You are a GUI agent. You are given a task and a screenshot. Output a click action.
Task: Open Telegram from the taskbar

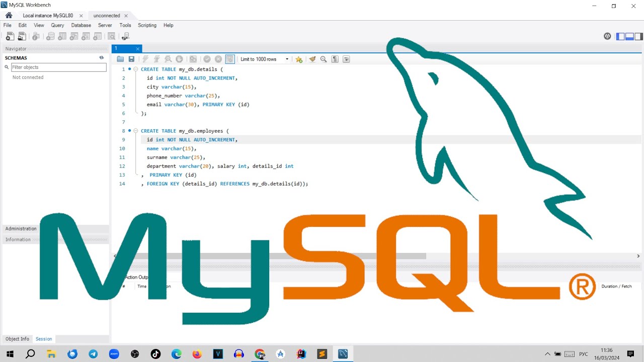point(93,354)
